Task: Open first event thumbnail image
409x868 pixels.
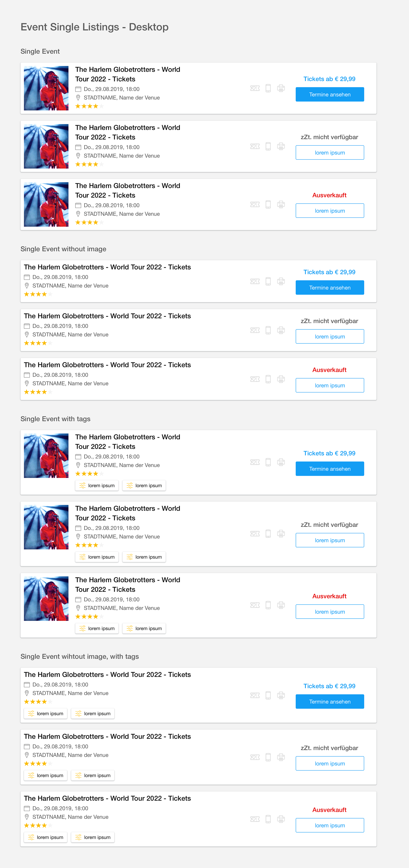Action: (46, 88)
